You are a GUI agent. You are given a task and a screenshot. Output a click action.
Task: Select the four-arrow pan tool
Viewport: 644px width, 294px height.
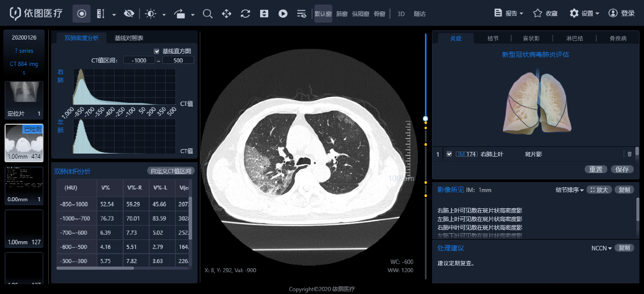(x=227, y=14)
